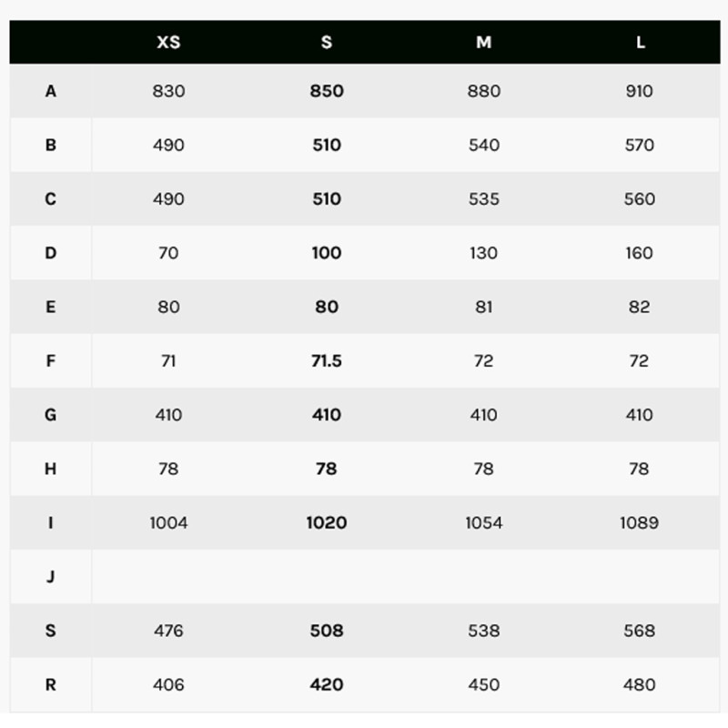Click the L column header

(x=641, y=42)
